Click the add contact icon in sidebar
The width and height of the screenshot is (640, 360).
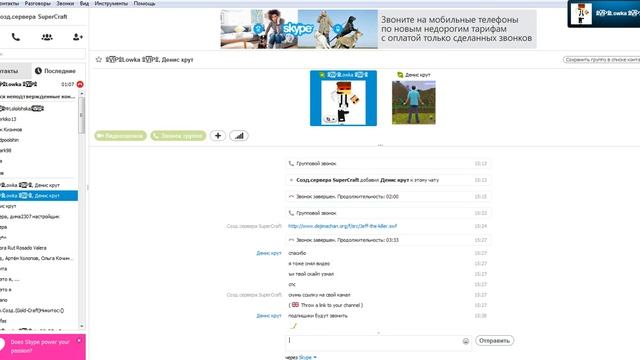click(x=78, y=37)
